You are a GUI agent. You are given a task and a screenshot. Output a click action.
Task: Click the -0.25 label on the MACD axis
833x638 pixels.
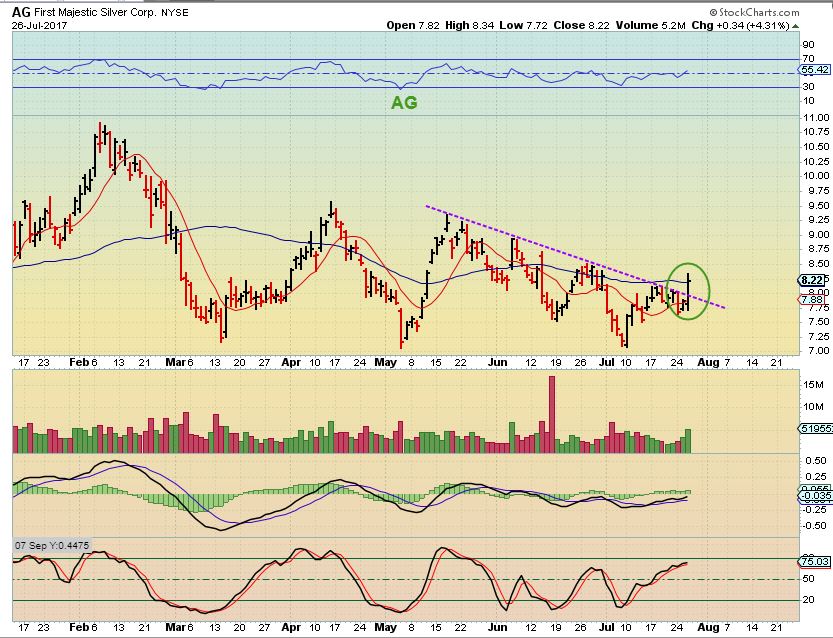(x=815, y=509)
